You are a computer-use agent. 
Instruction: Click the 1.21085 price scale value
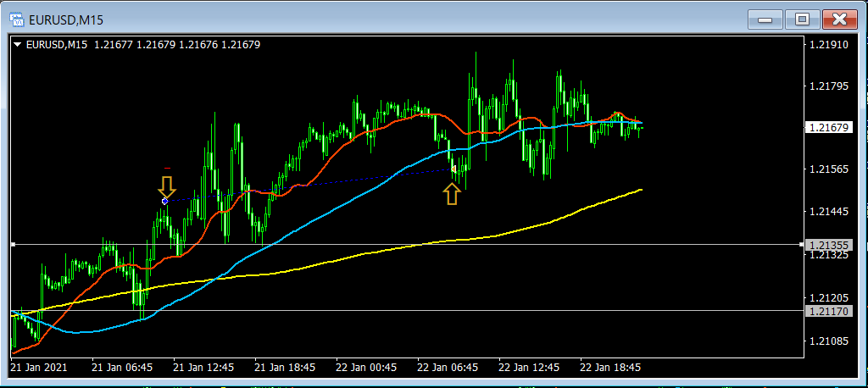(829, 341)
